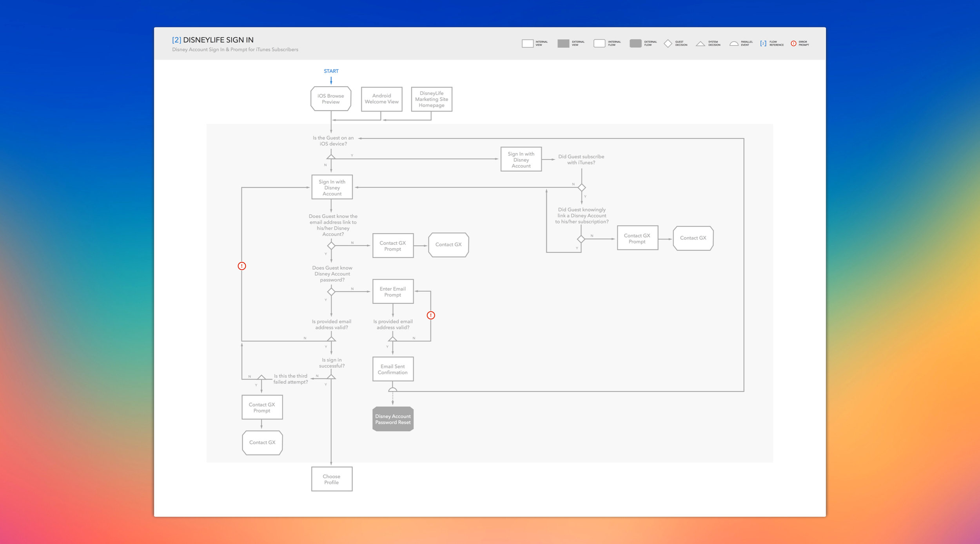Image resolution: width=980 pixels, height=544 pixels.
Task: Click the Flow Reference [2] legend icon
Action: coord(763,43)
